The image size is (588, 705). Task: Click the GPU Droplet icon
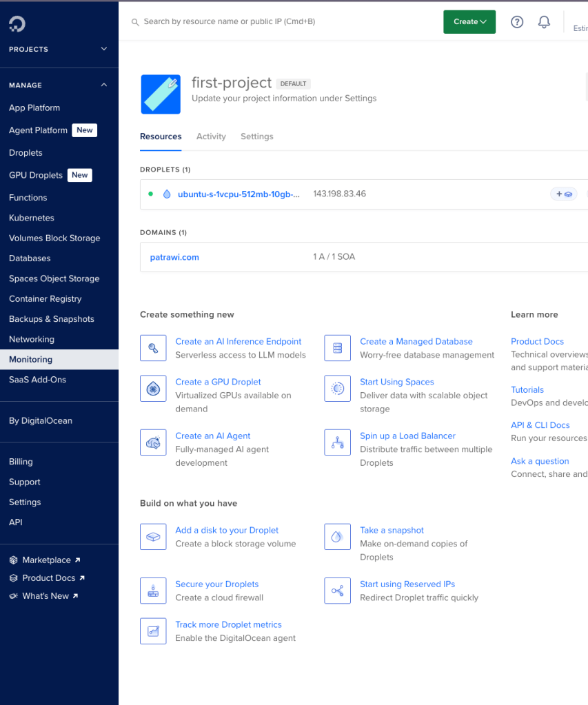tap(153, 389)
